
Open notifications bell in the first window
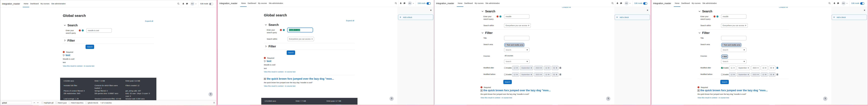coord(183,4)
